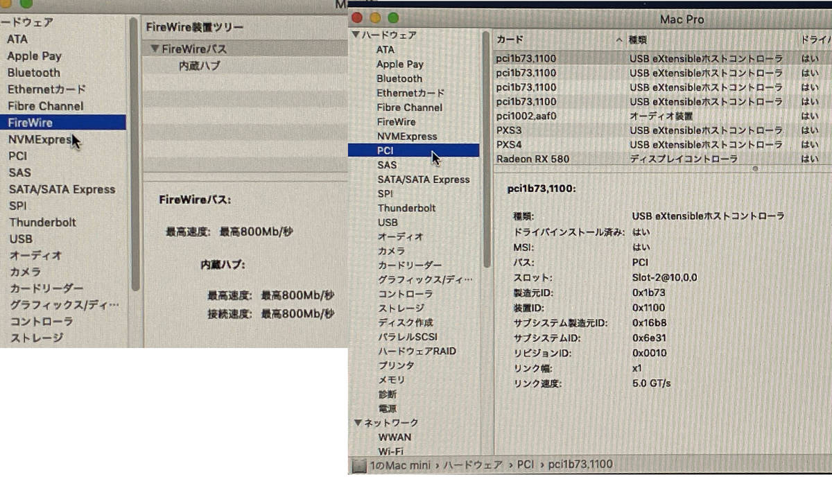Sort by カード column header
The height and width of the screenshot is (504, 832).
[x=510, y=40]
